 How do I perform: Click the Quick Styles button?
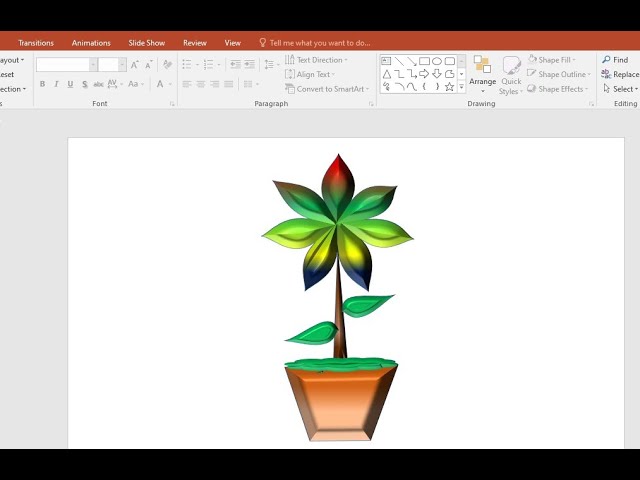(x=511, y=76)
